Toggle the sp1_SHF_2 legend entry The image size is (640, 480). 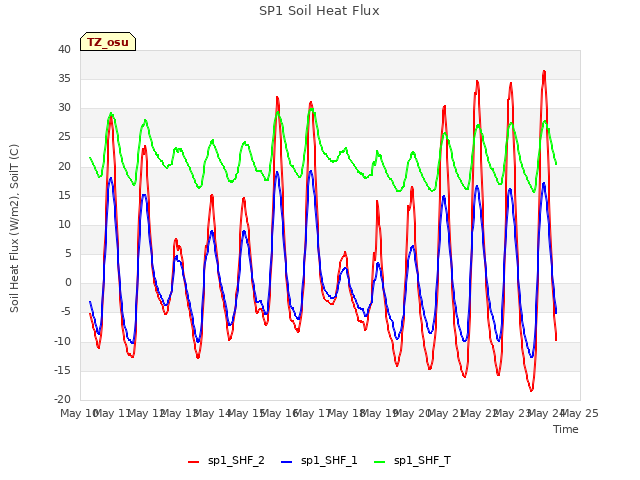[x=226, y=461]
